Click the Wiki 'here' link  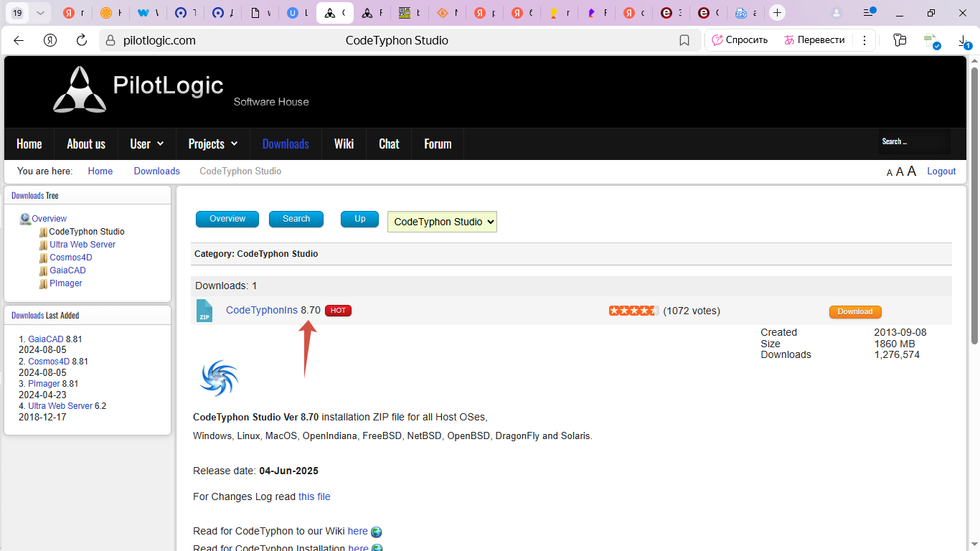pyautogui.click(x=357, y=531)
